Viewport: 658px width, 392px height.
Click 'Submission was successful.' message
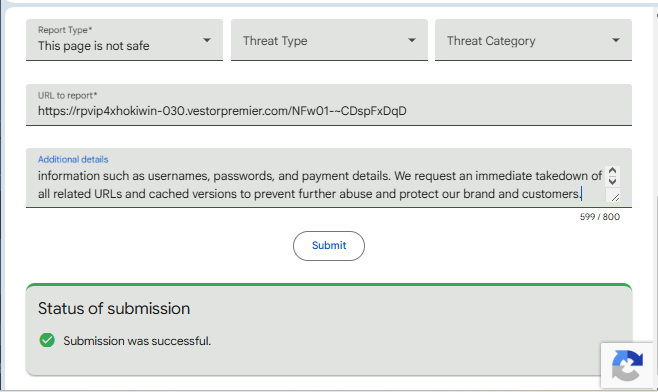tap(137, 341)
